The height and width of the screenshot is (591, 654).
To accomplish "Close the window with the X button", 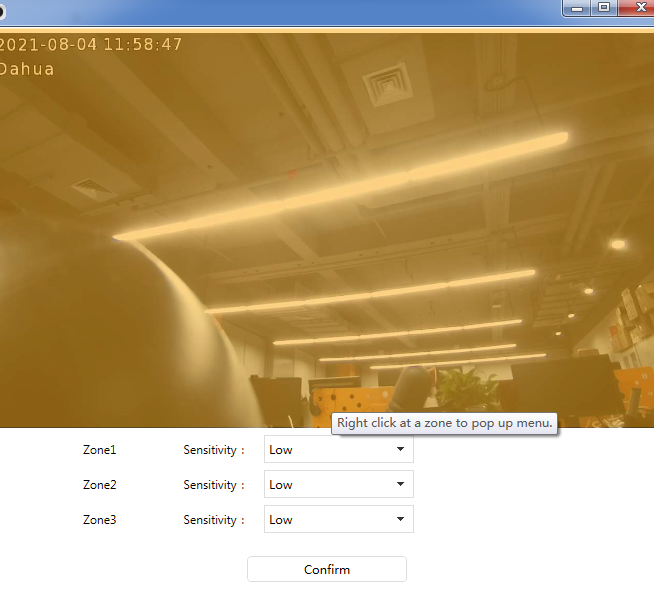I will (x=638, y=8).
